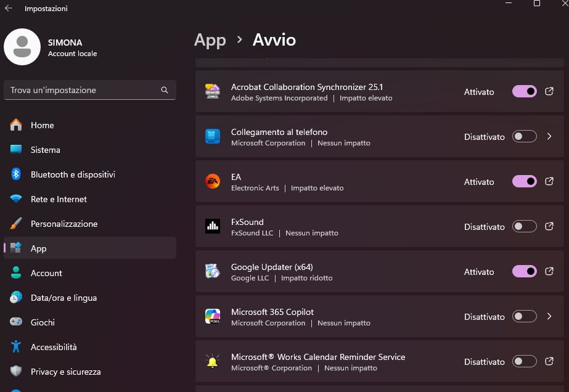The image size is (569, 392).
Task: Open external link for Works Calendar Reminder
Action: (x=549, y=362)
